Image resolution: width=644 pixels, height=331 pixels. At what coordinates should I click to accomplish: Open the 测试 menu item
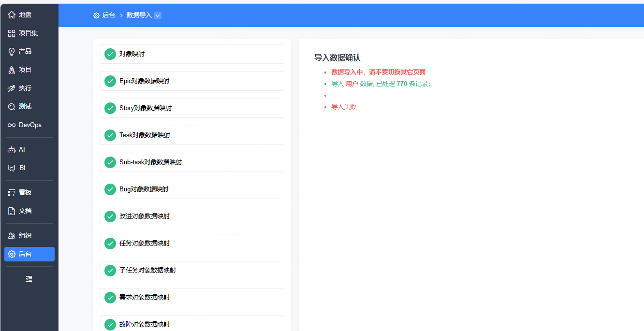coord(29,107)
